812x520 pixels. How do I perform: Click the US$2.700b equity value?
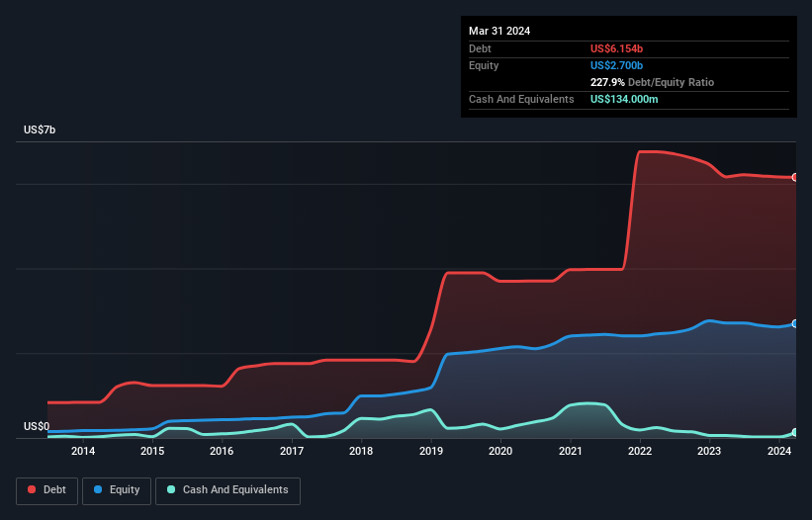pos(616,65)
